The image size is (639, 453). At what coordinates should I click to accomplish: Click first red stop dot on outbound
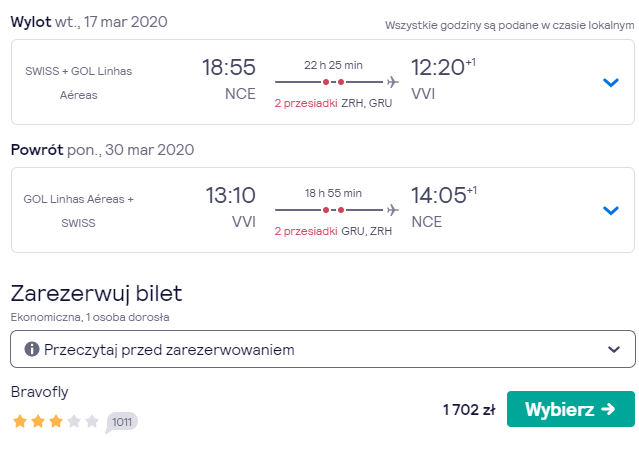coord(326,82)
